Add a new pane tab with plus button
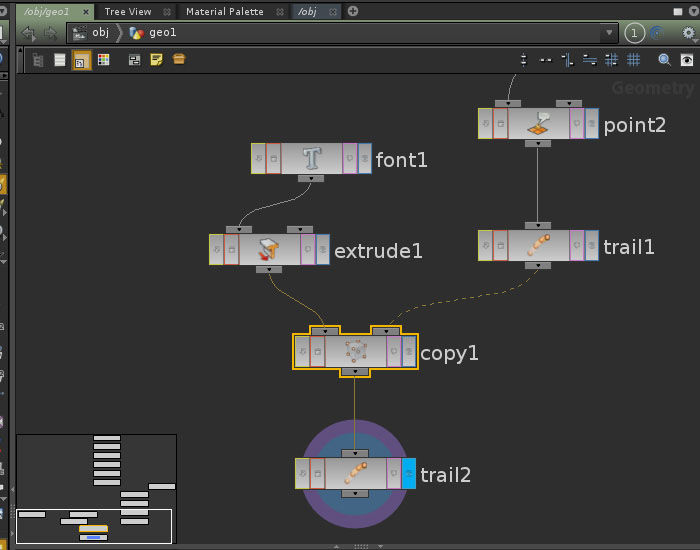This screenshot has height=550, width=700. [x=353, y=11]
